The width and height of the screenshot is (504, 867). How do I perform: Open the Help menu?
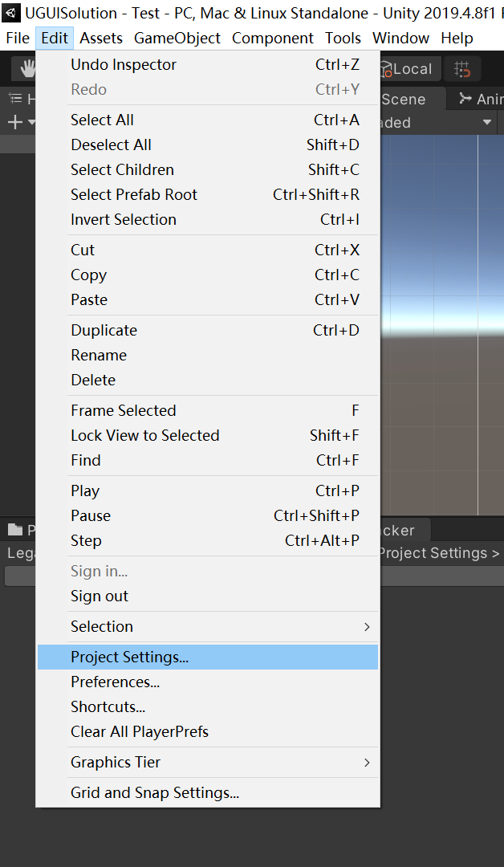[x=457, y=39]
